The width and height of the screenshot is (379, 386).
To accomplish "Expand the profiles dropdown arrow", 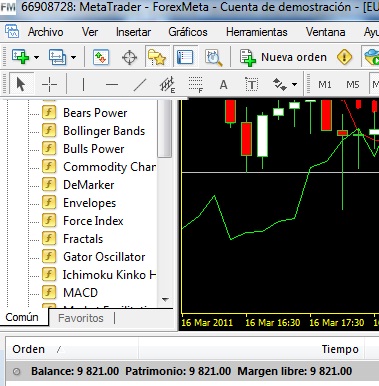I will pos(73,57).
